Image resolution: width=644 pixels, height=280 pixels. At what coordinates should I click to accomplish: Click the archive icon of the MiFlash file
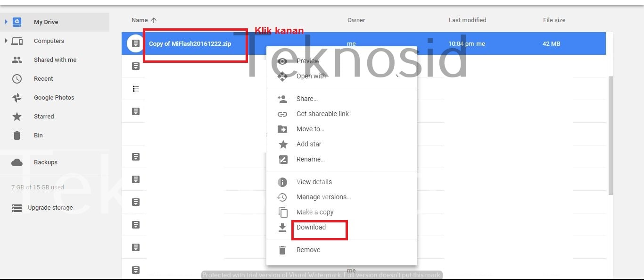(136, 43)
